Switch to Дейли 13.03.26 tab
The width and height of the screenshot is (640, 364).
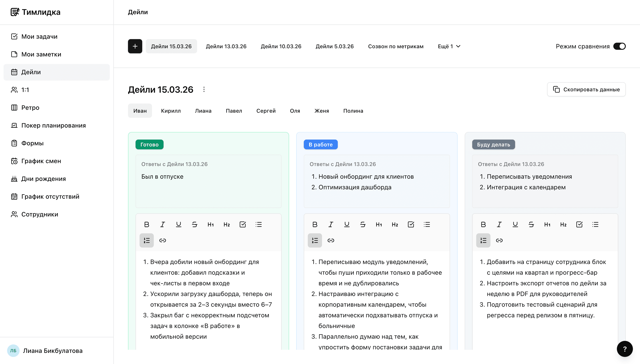[x=226, y=46]
